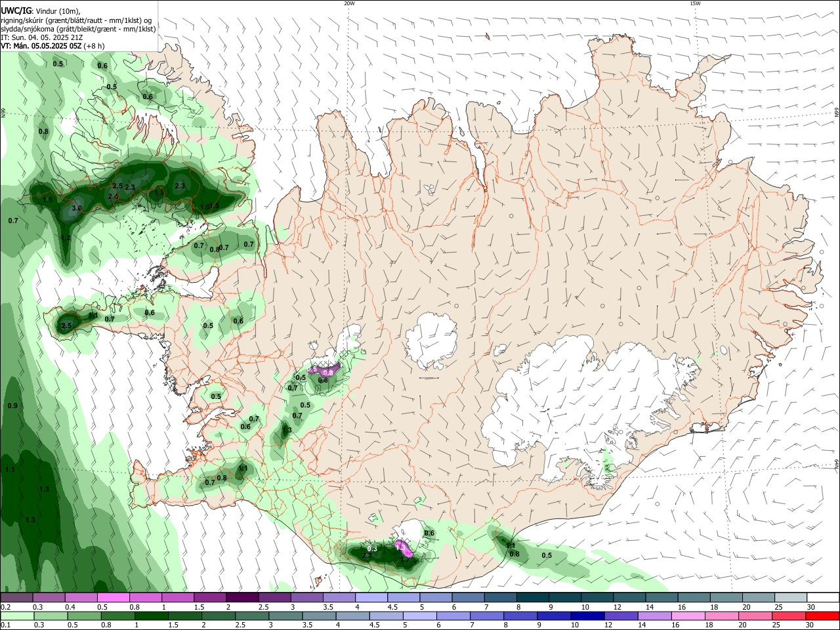
Task: Click the '20W' longitude label at top
Action: point(349,3)
